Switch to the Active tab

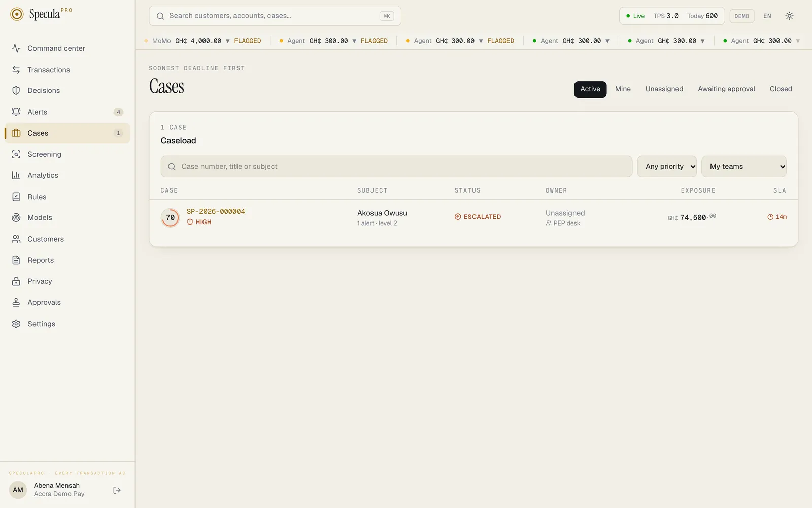pyautogui.click(x=590, y=89)
